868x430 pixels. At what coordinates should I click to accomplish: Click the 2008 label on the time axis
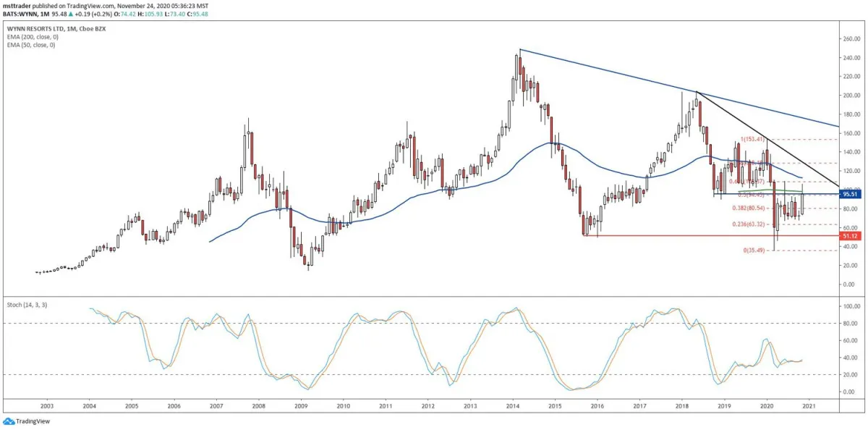pos(258,408)
